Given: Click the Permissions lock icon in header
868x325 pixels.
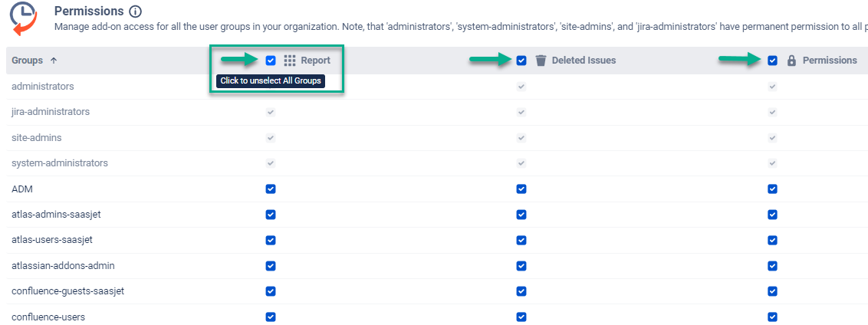Looking at the screenshot, I should [791, 61].
